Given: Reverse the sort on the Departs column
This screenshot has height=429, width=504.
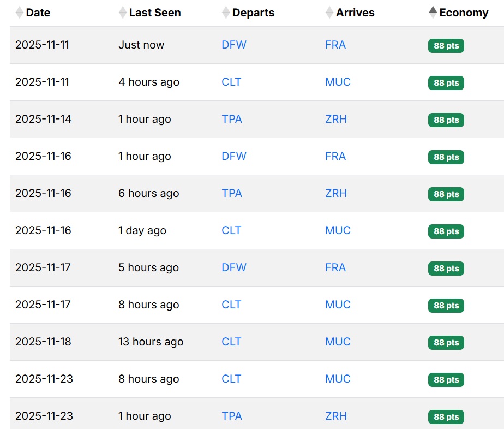Looking at the screenshot, I should point(253,12).
